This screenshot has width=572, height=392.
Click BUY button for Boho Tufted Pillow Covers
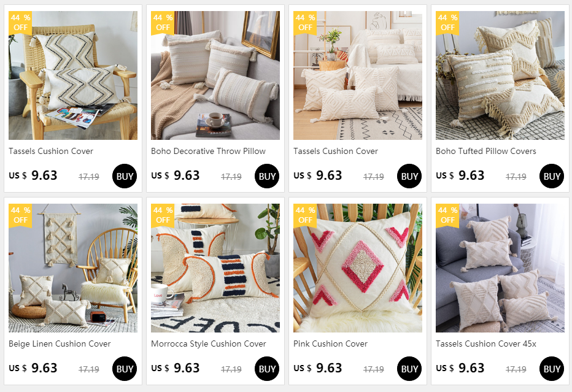coord(552,176)
